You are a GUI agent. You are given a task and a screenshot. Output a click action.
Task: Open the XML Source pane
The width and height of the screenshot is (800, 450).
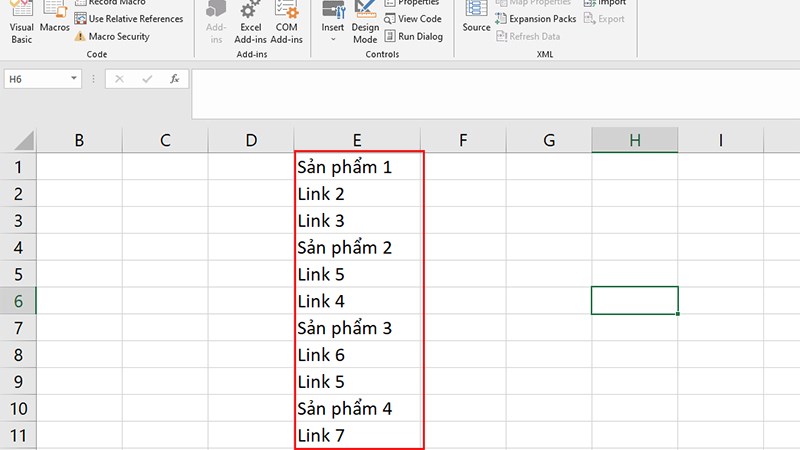point(477,18)
